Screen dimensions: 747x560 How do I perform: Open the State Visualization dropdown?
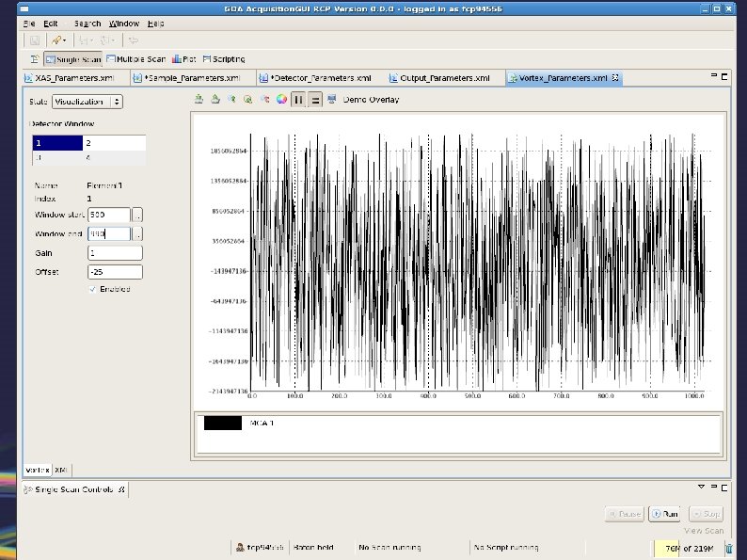(x=87, y=101)
